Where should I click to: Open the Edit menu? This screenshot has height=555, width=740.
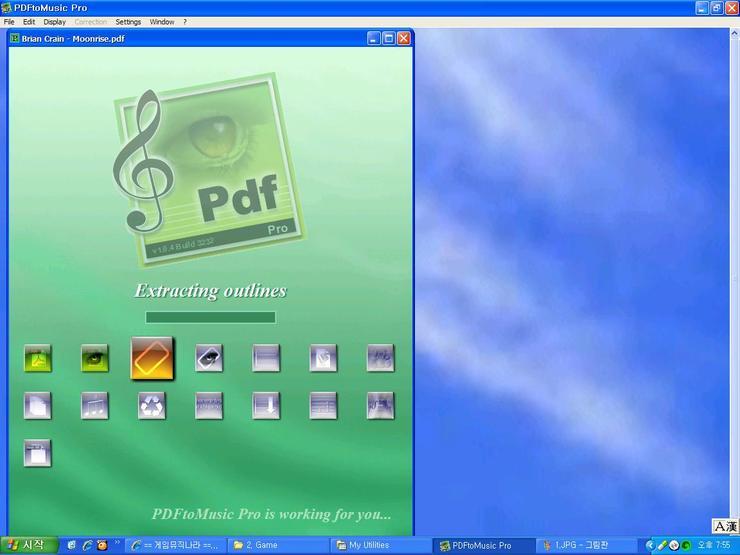pyautogui.click(x=29, y=21)
